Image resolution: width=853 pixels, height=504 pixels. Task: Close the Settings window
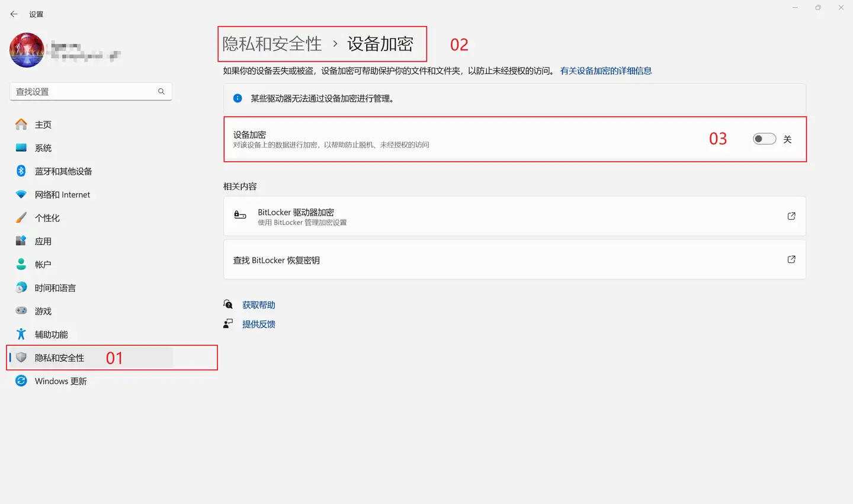click(841, 8)
